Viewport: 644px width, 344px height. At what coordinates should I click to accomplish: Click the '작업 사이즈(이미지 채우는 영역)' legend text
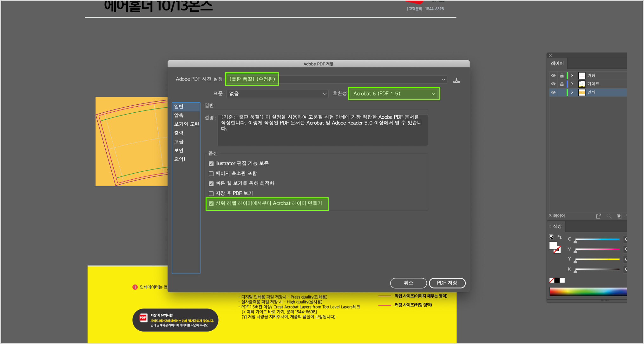(x=421, y=296)
